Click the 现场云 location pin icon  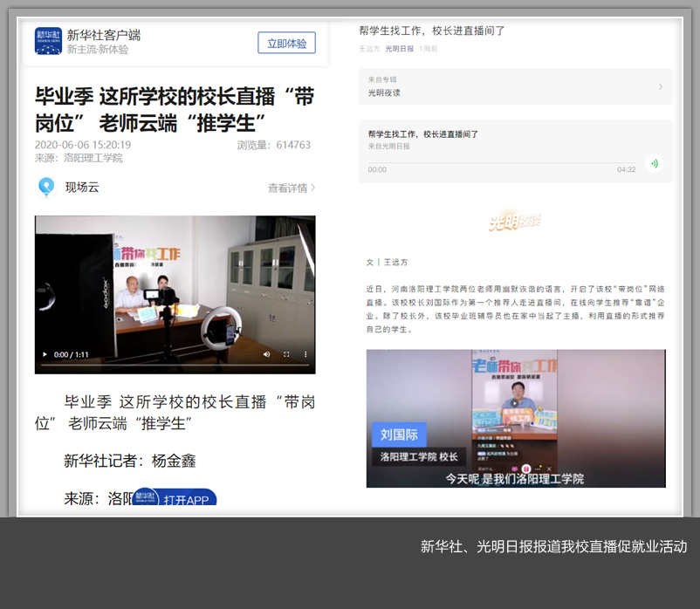point(45,187)
